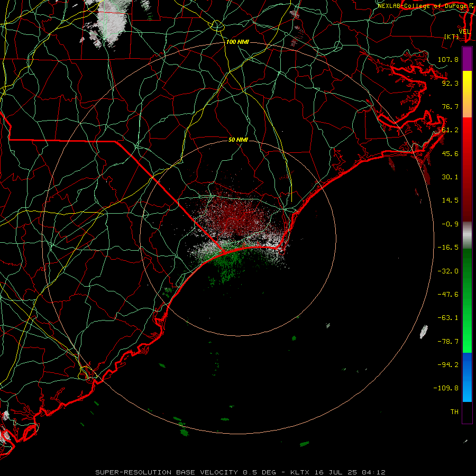Click the blue segment of the color bar

[x=467, y=377]
